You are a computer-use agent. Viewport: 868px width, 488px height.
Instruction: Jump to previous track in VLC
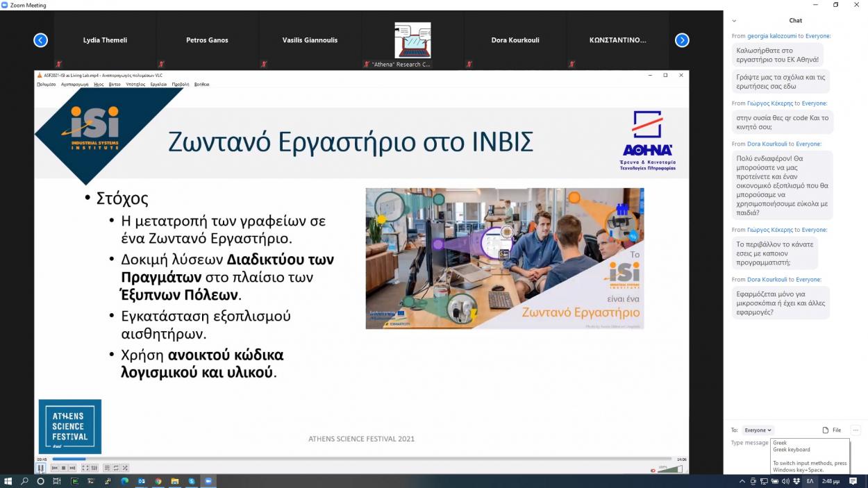pyautogui.click(x=55, y=468)
